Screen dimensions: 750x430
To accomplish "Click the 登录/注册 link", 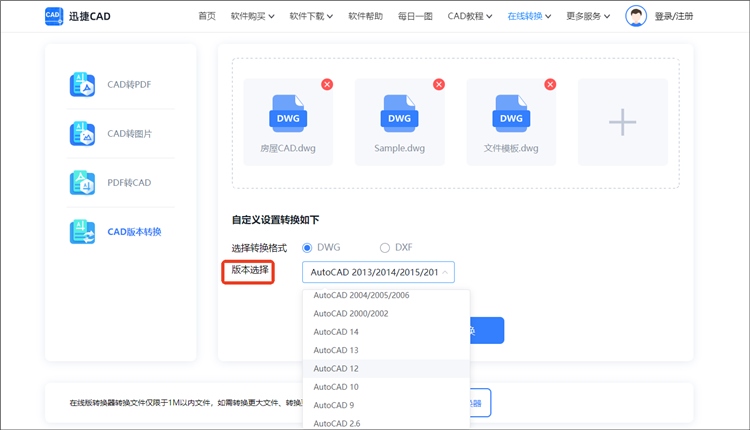I will tap(673, 16).
